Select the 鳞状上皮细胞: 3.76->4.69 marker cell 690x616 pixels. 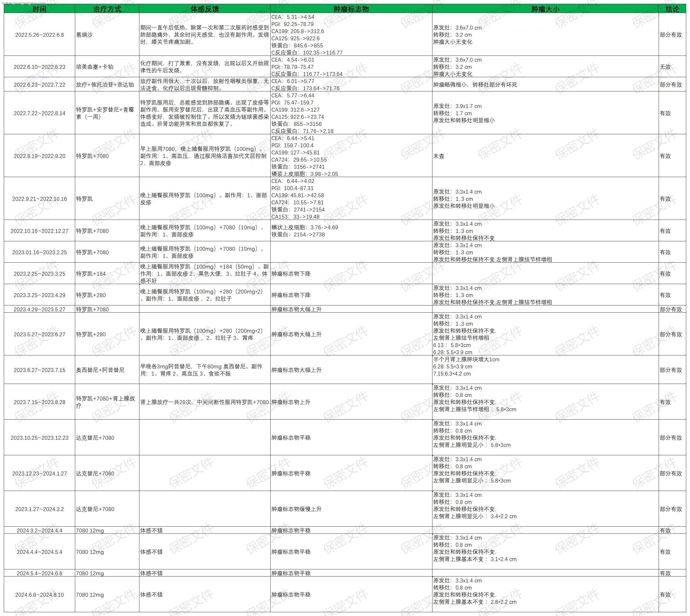(x=351, y=231)
